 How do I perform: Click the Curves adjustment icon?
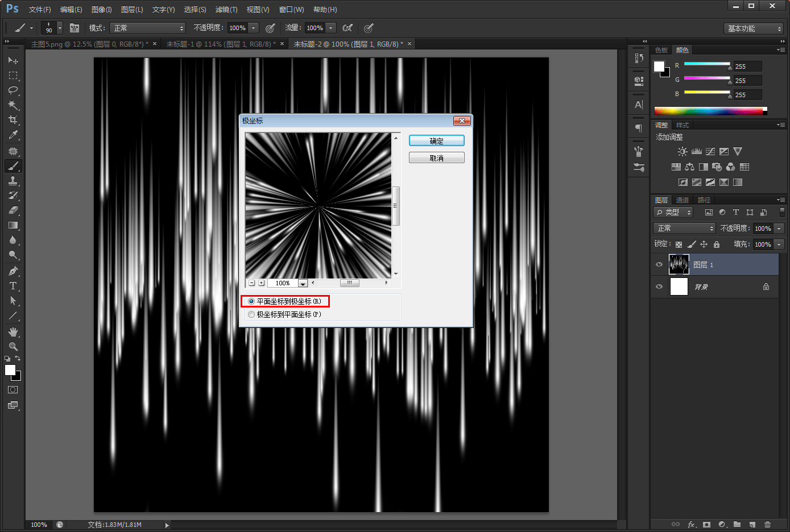(710, 152)
